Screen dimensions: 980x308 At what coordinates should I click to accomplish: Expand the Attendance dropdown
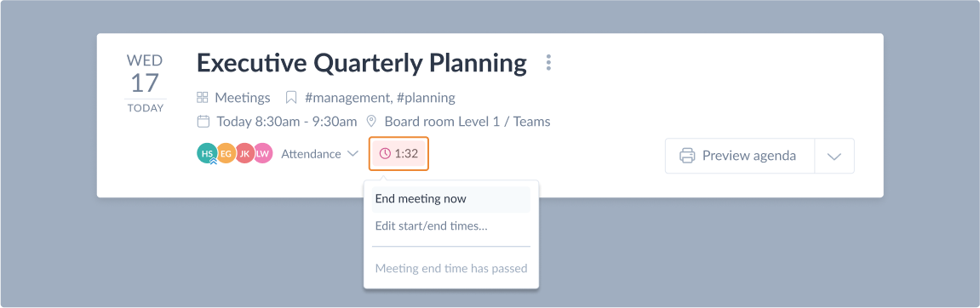319,154
